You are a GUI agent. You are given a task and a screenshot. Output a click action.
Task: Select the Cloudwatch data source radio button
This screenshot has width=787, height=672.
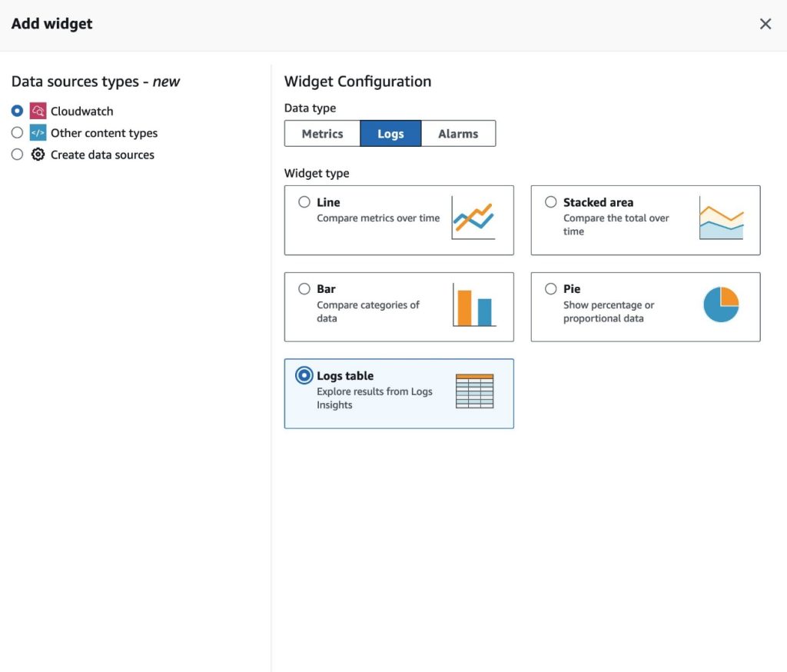(x=17, y=111)
